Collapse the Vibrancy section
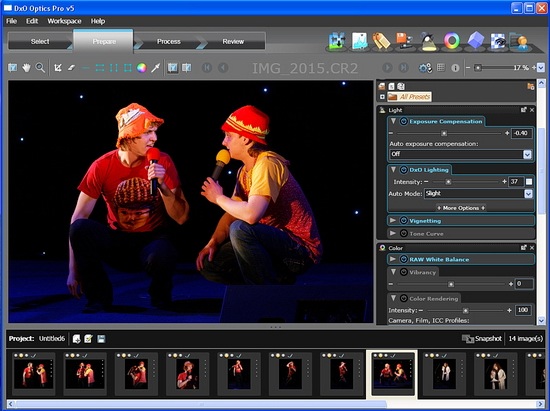The height and width of the screenshot is (411, 550). [x=393, y=271]
